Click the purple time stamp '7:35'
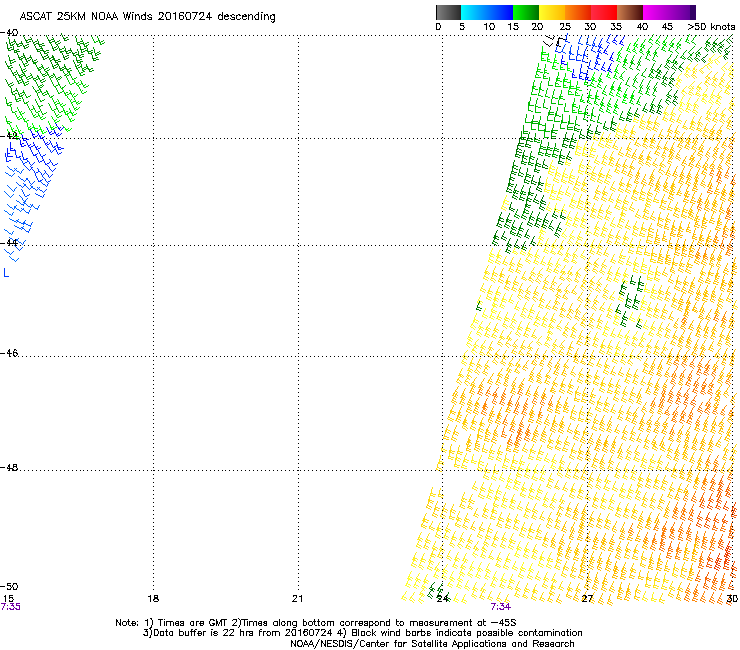Screen dimensions: 740x650 10,607
